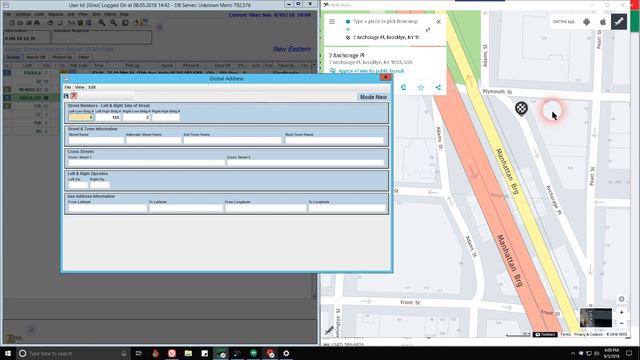The image size is (640, 360).
Task: Open File Explorer from the taskbar
Action: point(188,353)
